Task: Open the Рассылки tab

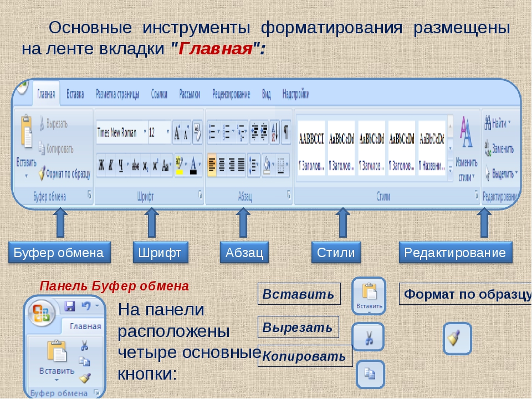Action: [190, 94]
